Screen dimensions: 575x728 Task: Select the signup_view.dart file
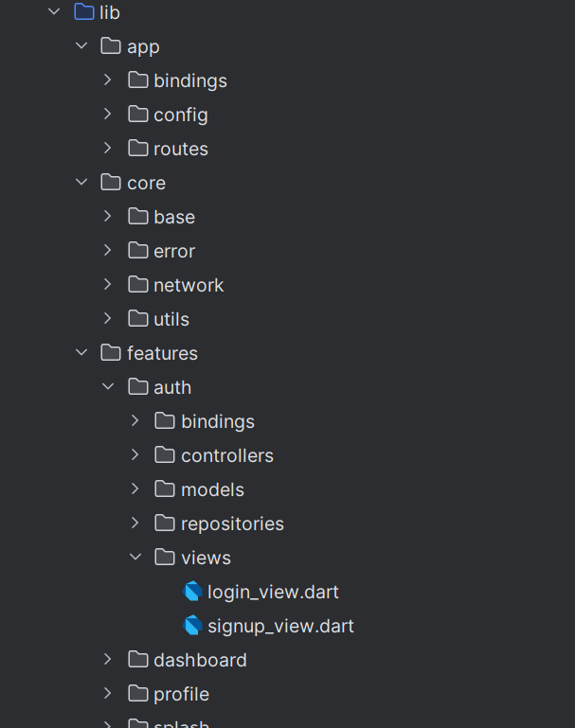click(280, 627)
